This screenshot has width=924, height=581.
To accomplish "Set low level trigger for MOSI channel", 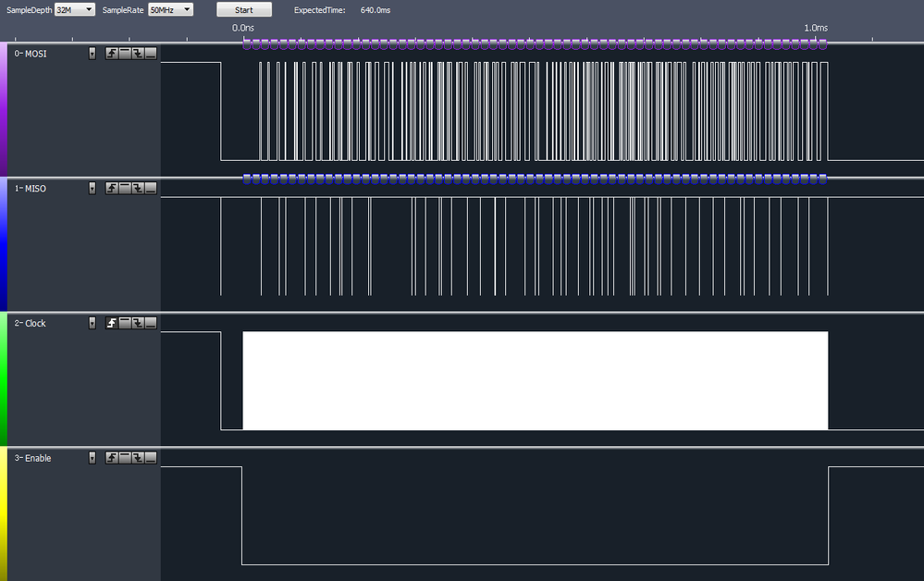I will pyautogui.click(x=152, y=53).
